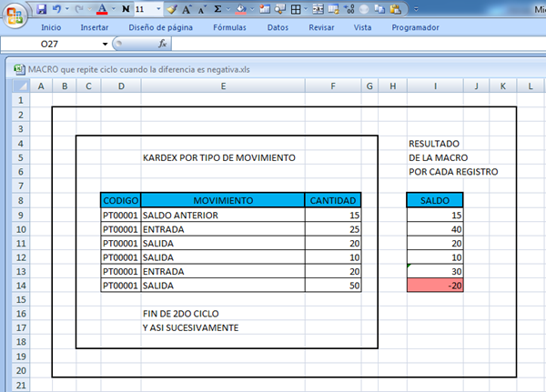Image resolution: width=546 pixels, height=392 pixels.
Task: Insert AutoSum with the Sigma icon
Action: pos(217,9)
